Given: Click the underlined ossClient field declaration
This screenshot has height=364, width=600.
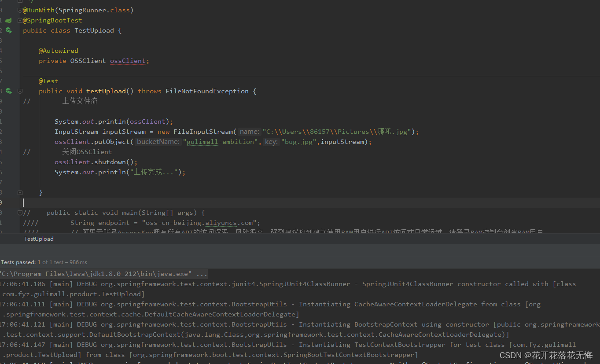Looking at the screenshot, I should click(x=128, y=61).
